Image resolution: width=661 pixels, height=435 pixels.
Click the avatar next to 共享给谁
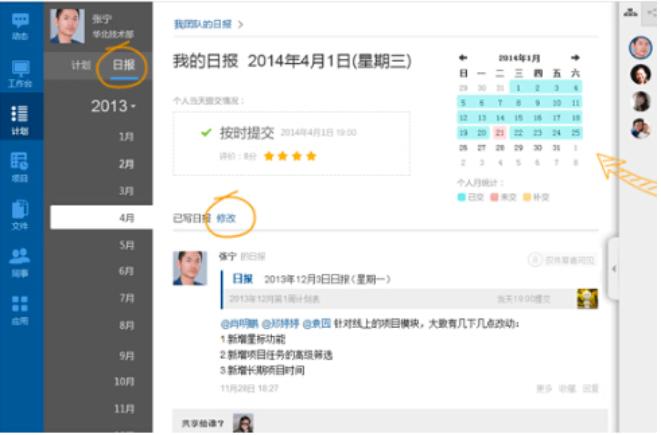coord(243,423)
